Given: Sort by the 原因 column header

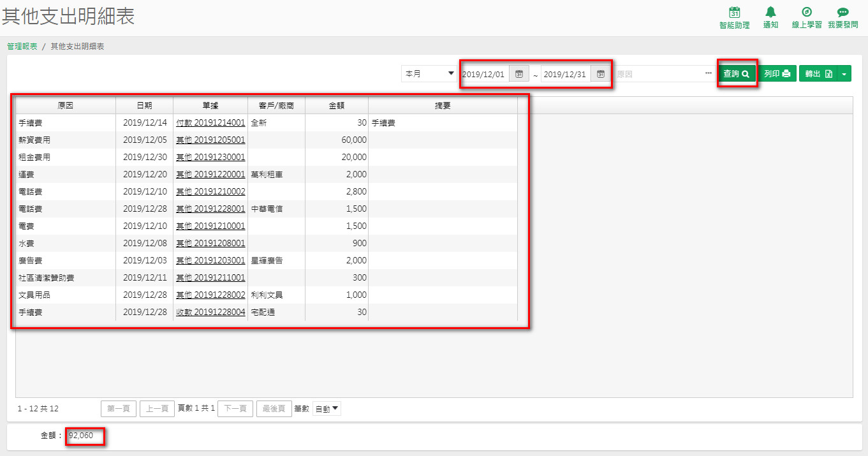Looking at the screenshot, I should coord(66,106).
